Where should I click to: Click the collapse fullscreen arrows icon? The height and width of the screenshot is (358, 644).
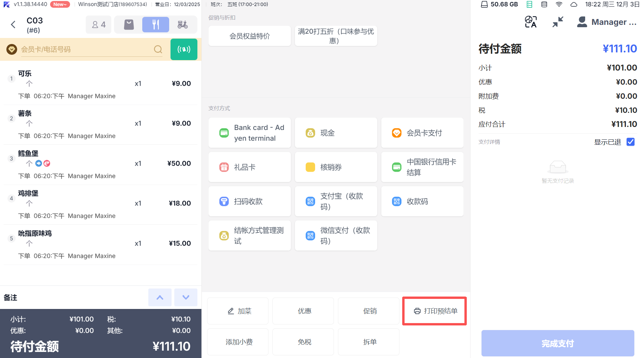pyautogui.click(x=558, y=22)
